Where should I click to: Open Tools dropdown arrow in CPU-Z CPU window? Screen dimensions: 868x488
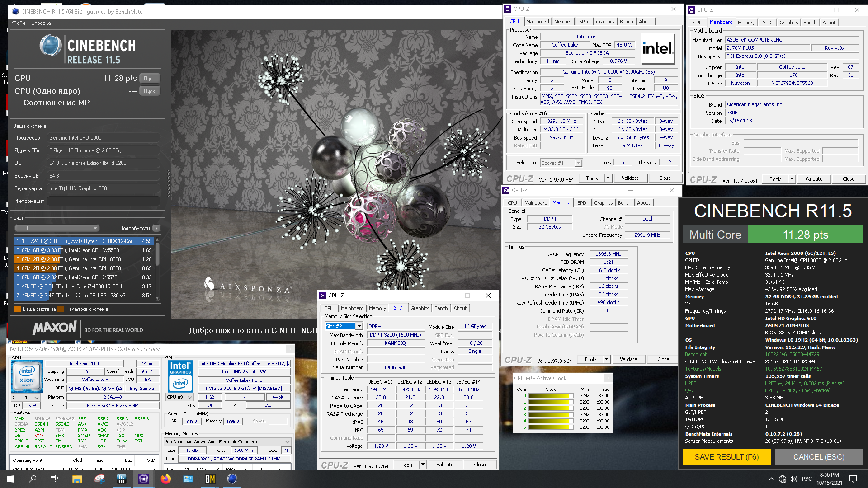coord(608,178)
